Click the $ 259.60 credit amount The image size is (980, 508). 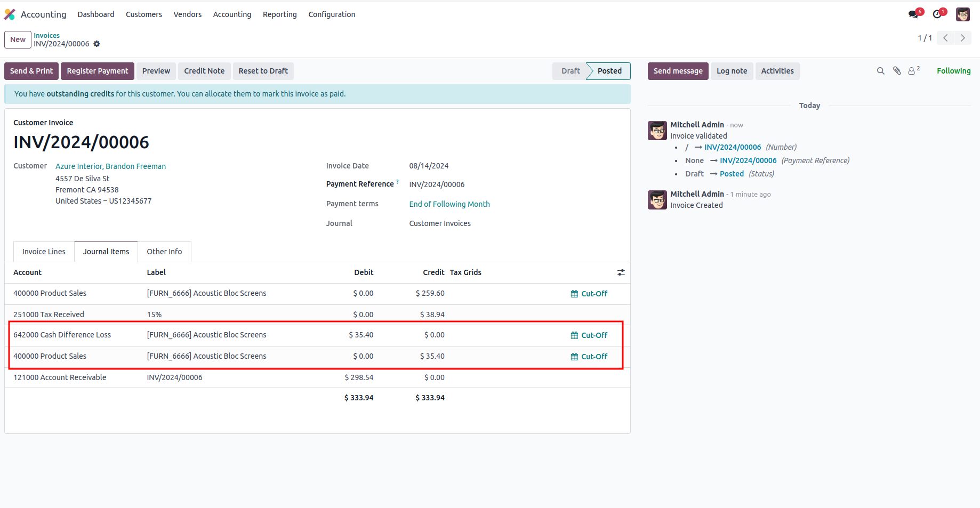430,293
